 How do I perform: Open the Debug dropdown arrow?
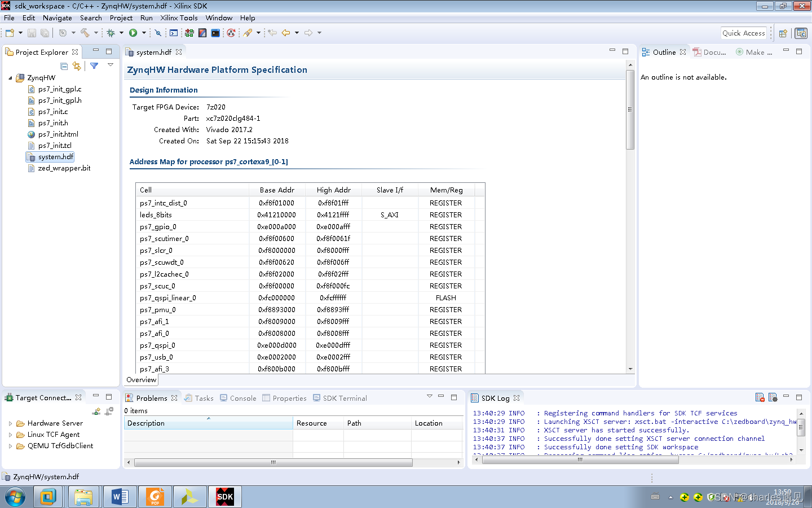click(x=121, y=33)
